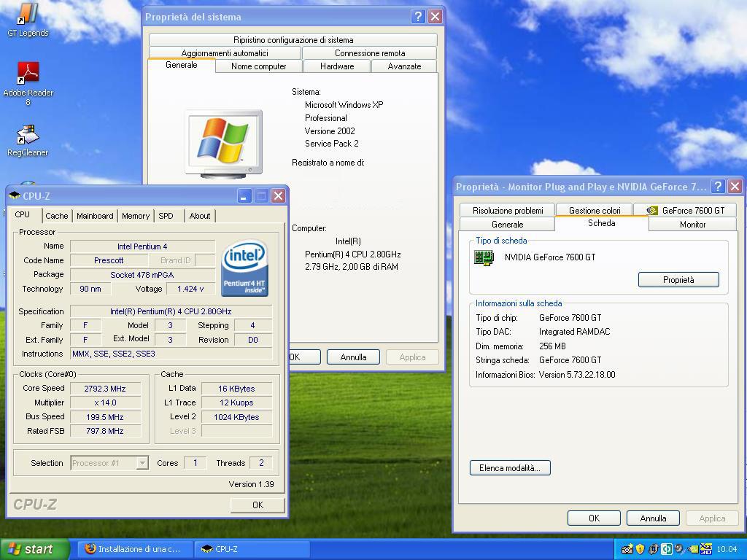The width and height of the screenshot is (747, 560).
Task: Switch to the Gestione colori tab
Action: coord(595,211)
